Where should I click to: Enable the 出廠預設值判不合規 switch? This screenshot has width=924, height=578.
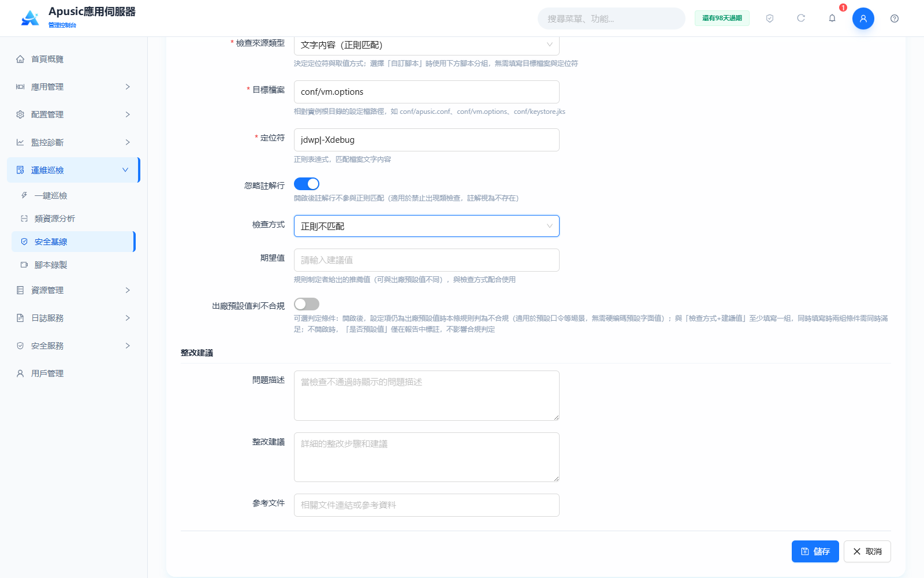tap(307, 304)
